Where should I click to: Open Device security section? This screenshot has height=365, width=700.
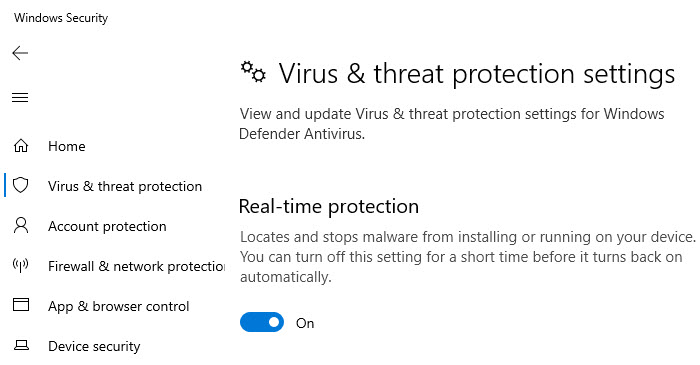pos(94,346)
